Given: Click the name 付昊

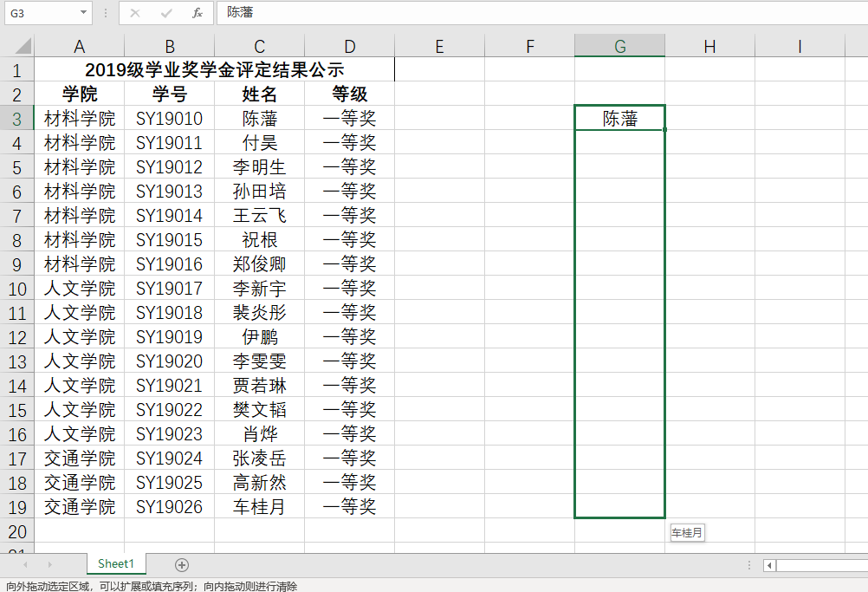Looking at the screenshot, I should click(259, 143).
